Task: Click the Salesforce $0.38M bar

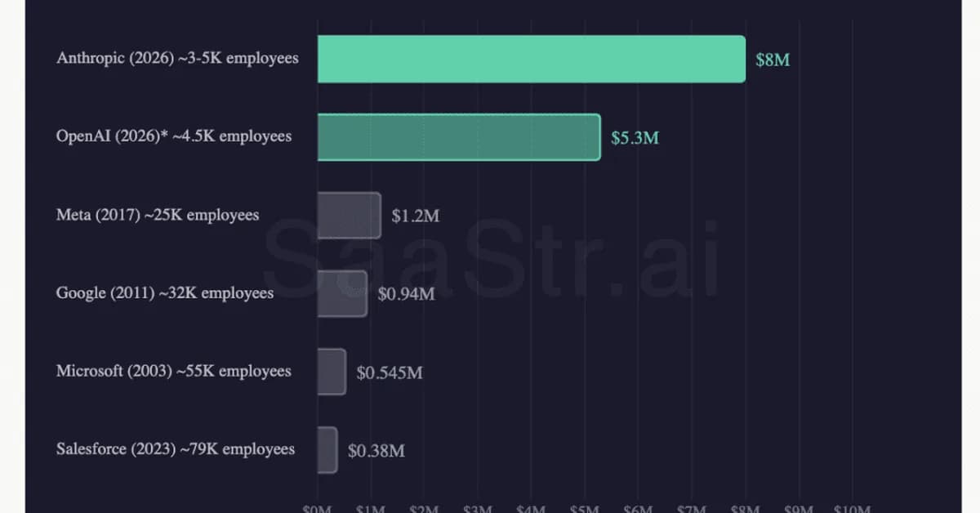Action: coord(327,450)
